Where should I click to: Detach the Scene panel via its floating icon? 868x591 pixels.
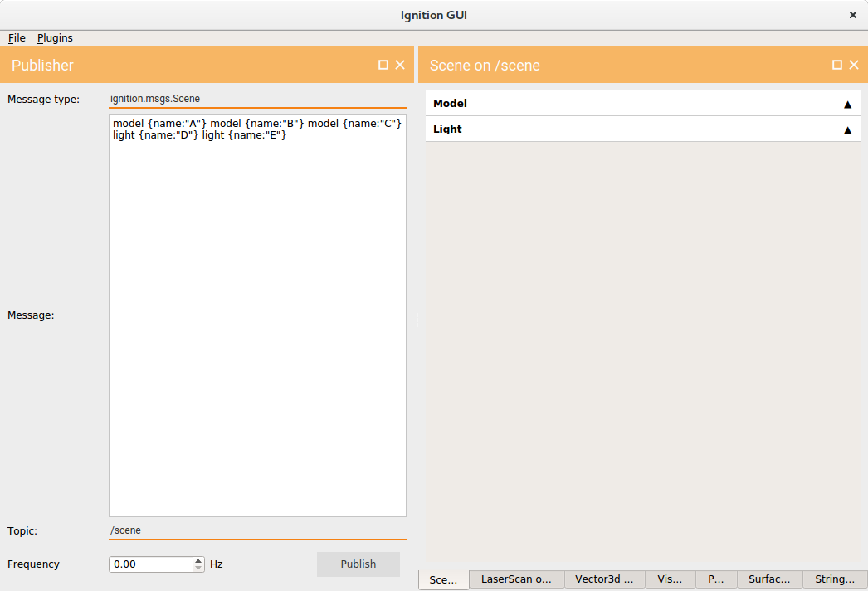[x=836, y=65]
